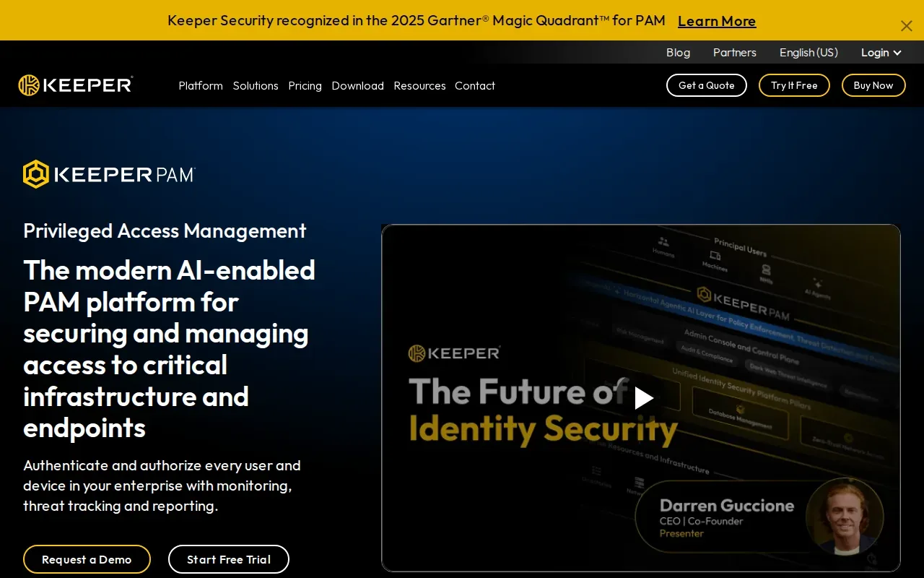Image resolution: width=924 pixels, height=578 pixels.
Task: Click the Get a Quote button
Action: point(707,85)
